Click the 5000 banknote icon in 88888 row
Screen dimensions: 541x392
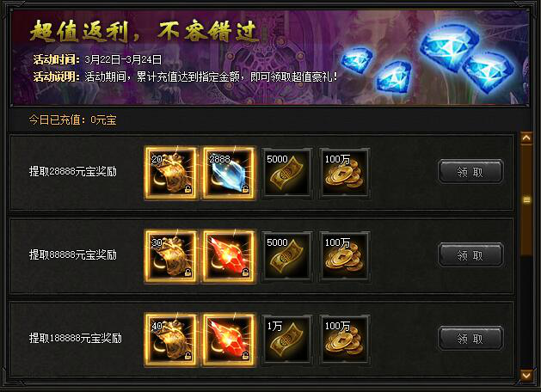click(x=286, y=257)
